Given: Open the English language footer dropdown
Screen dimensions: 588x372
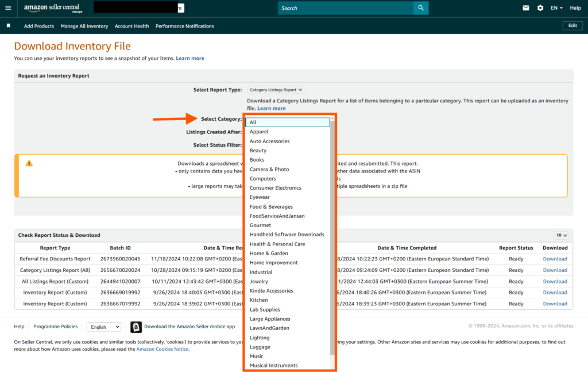Looking at the screenshot, I should [104, 327].
